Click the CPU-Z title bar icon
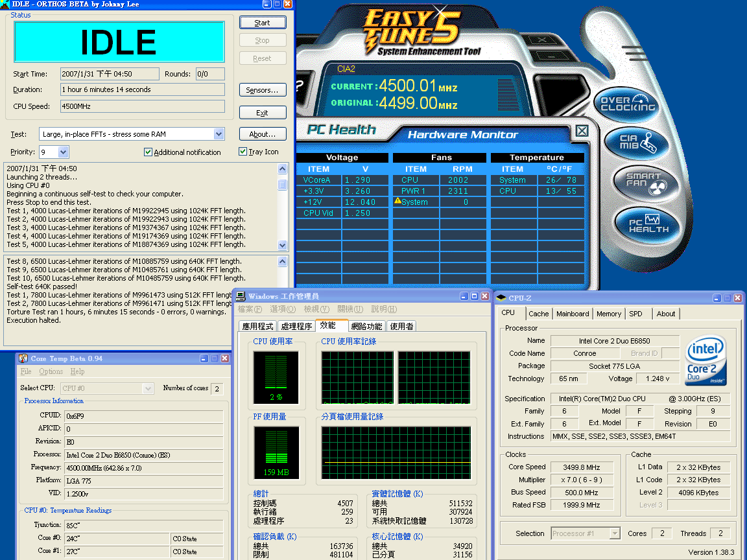 pos(501,298)
